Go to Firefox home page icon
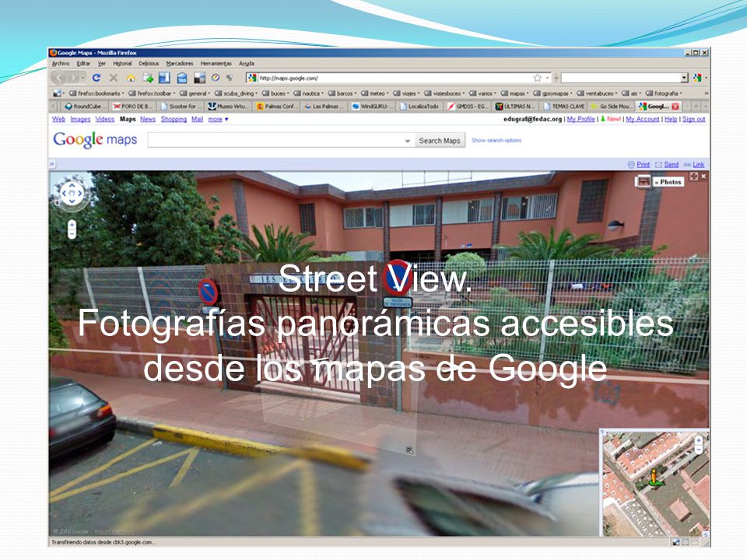 131,78
